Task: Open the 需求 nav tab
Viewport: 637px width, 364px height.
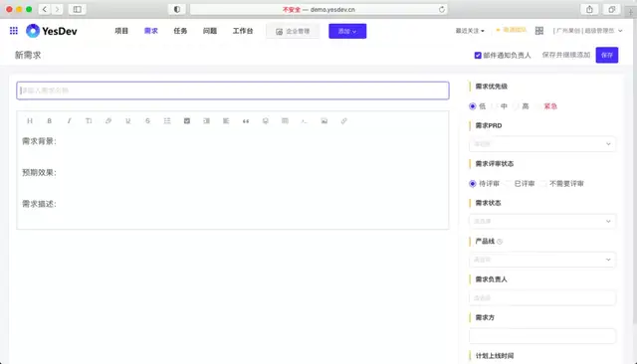Action: coord(150,31)
